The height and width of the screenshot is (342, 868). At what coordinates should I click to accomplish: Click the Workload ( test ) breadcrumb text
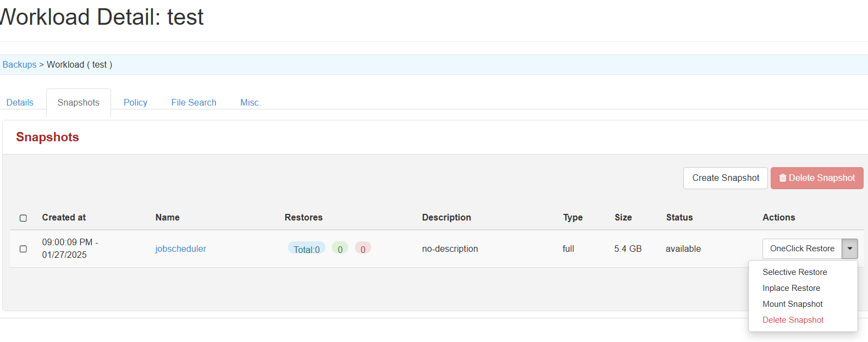(x=79, y=64)
